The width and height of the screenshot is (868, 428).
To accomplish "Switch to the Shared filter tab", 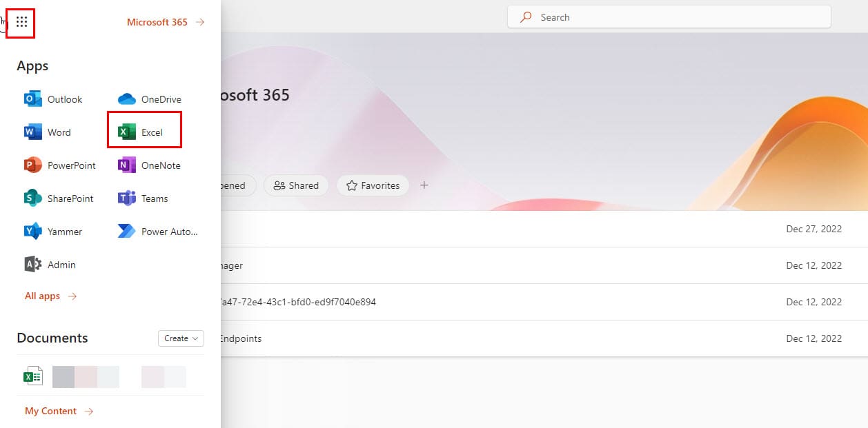I will tap(296, 185).
